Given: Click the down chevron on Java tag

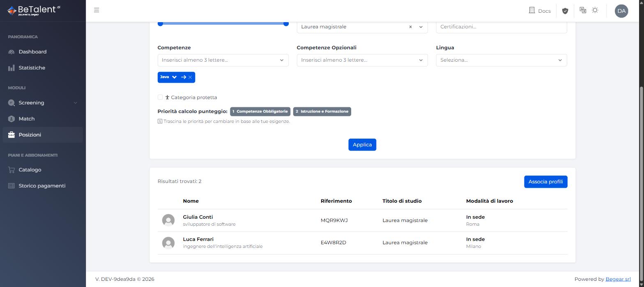Looking at the screenshot, I should point(175,77).
